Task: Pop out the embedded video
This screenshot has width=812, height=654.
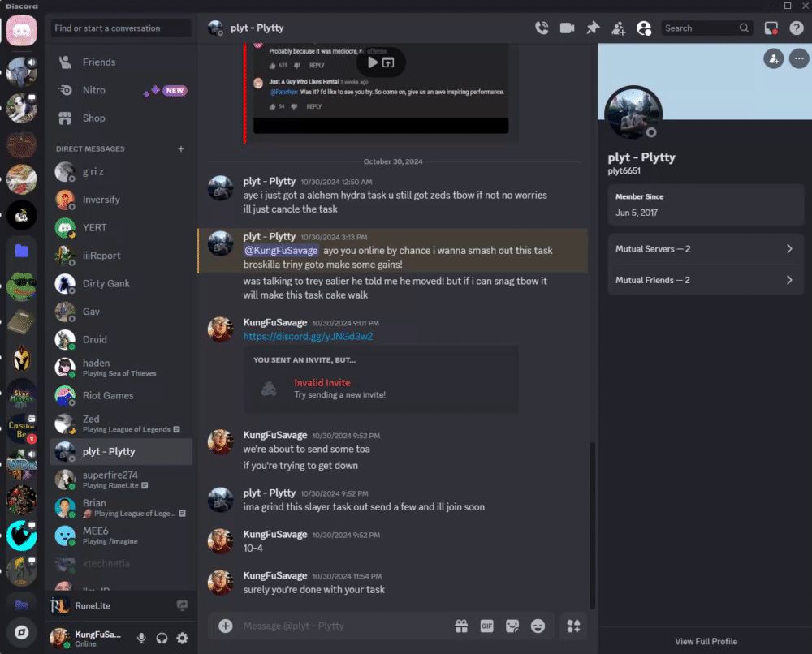Action: (x=388, y=62)
